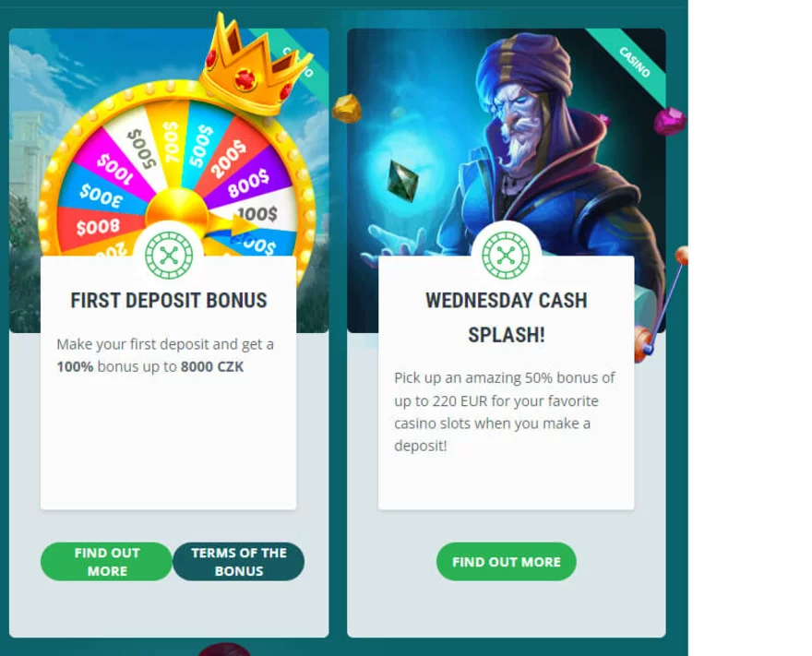Viewport: 812px width, 656px height.
Task: Open Terms of the Bonus
Action: coord(239,561)
